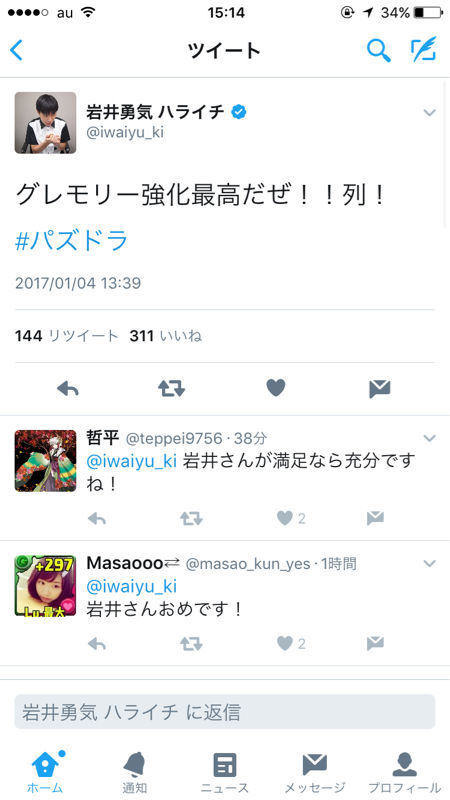Screen dimensions: 450x800
Task: Switch to the メッセージ tab
Action: pos(314,772)
